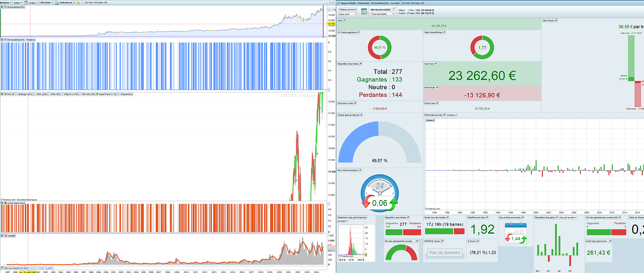Click the Pas de données button

445,253
